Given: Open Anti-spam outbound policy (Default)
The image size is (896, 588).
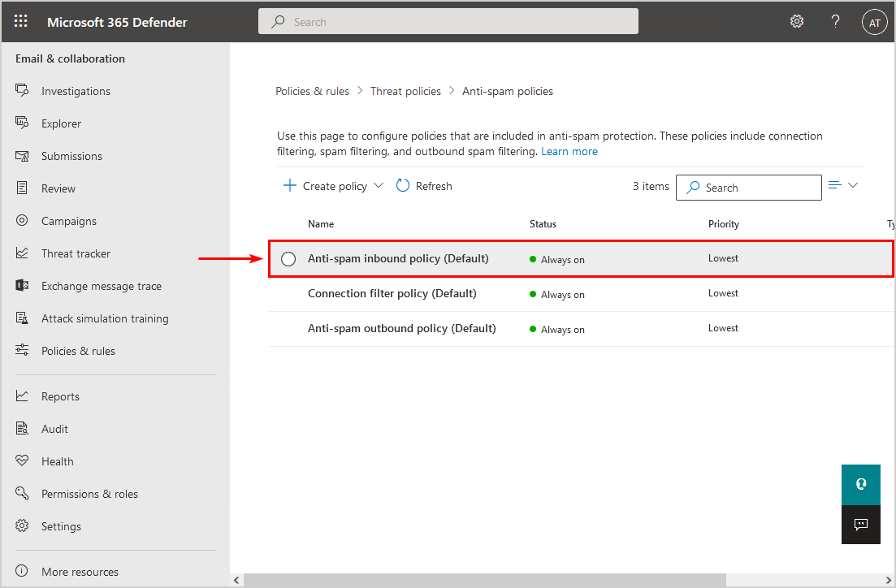Looking at the screenshot, I should 402,329.
